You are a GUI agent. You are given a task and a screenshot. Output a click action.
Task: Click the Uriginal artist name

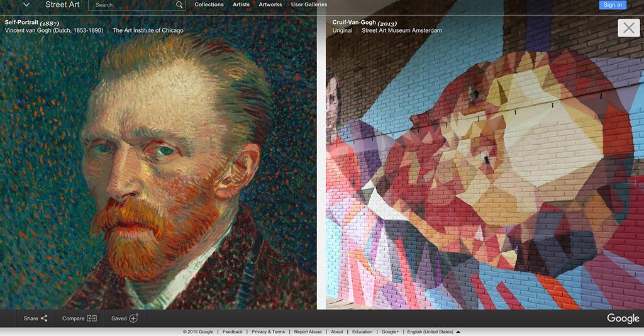pos(342,30)
